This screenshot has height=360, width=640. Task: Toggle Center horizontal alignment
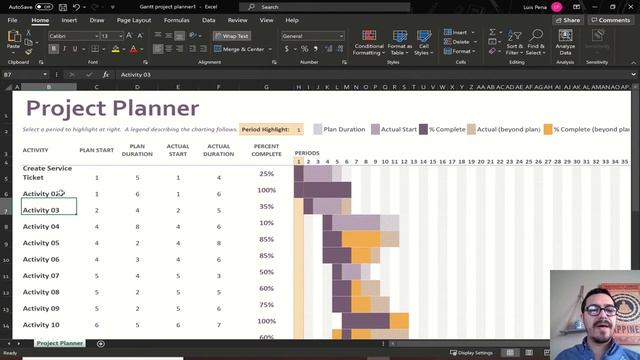pyautogui.click(x=169, y=49)
